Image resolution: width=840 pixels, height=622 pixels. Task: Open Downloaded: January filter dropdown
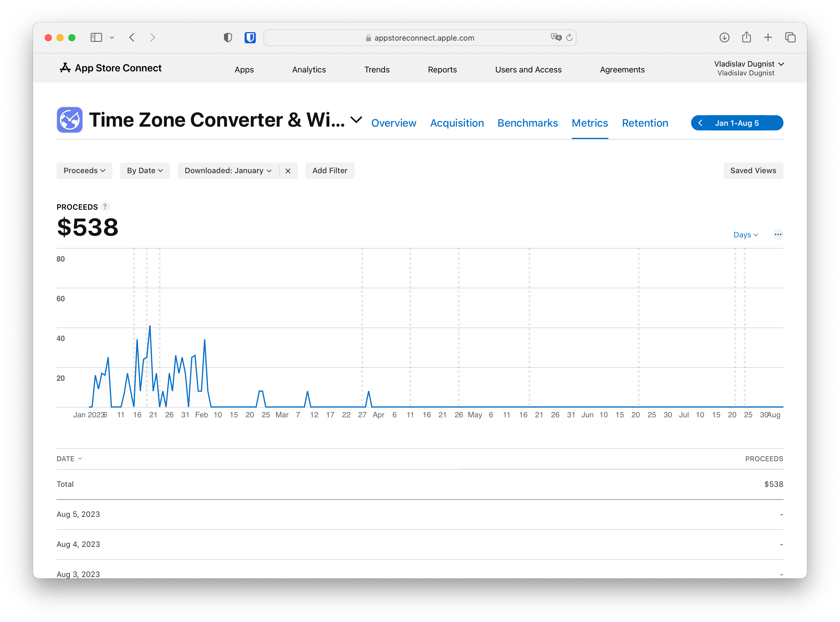(x=228, y=171)
